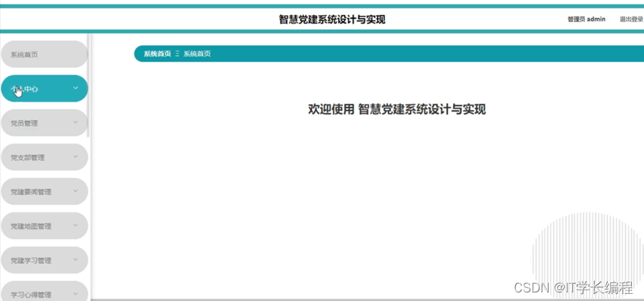Expand chevron on 党建学习管理
Screen dimensions: 644x301
coord(76,259)
